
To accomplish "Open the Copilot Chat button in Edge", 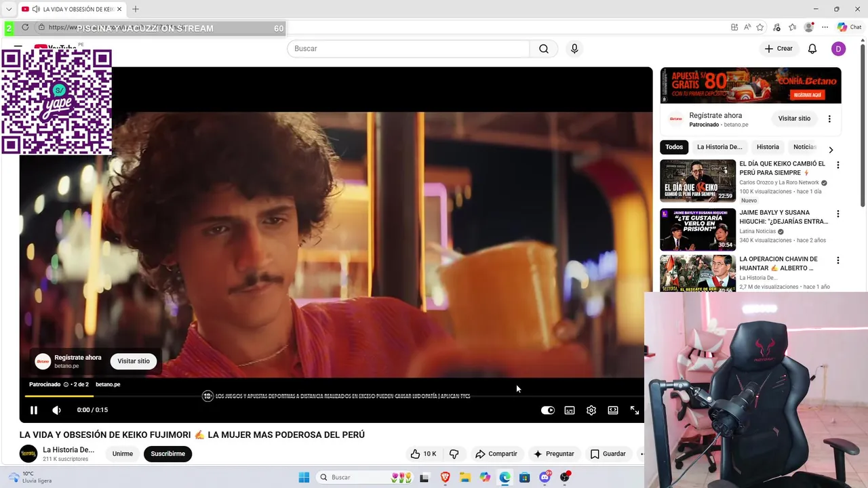I will [849, 27].
